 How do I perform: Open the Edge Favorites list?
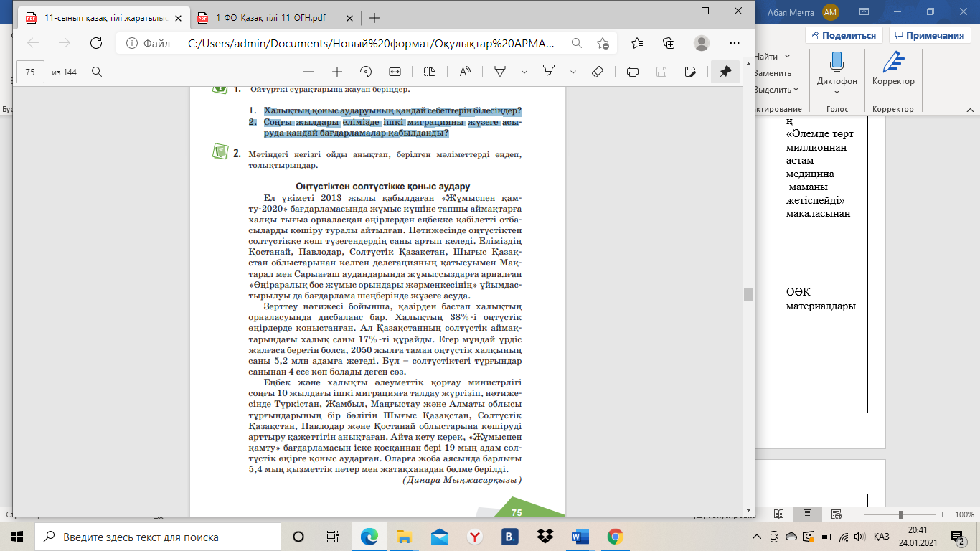pyautogui.click(x=636, y=42)
